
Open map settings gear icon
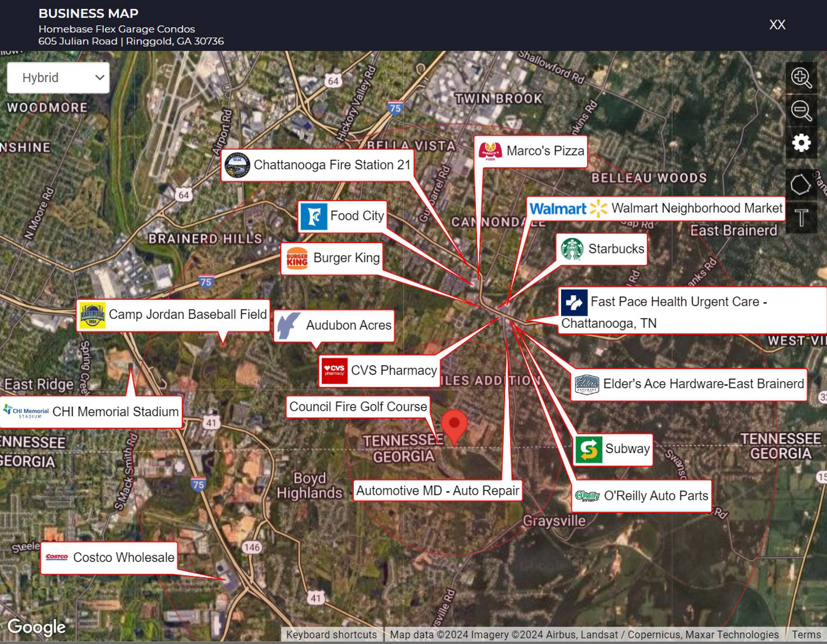(x=801, y=143)
